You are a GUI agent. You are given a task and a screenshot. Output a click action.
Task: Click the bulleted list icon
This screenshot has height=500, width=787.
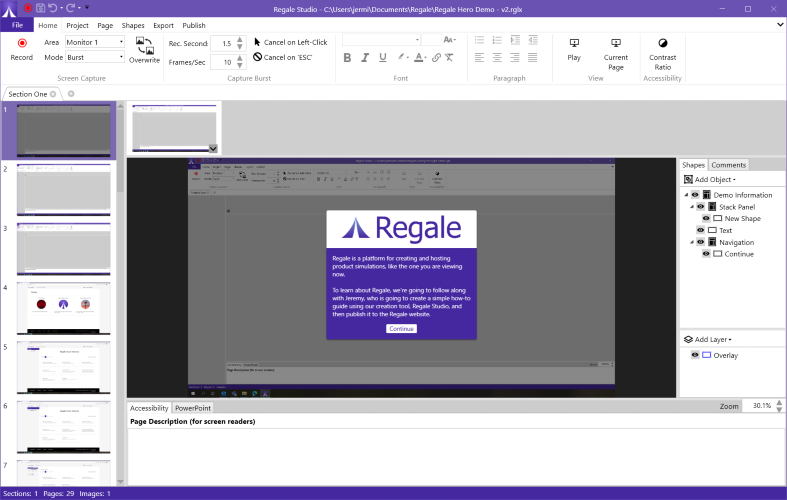click(480, 40)
